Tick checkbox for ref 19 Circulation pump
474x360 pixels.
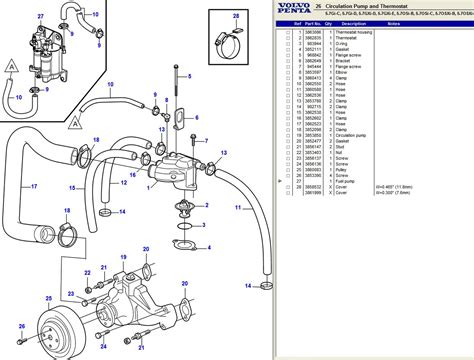coord(288,136)
